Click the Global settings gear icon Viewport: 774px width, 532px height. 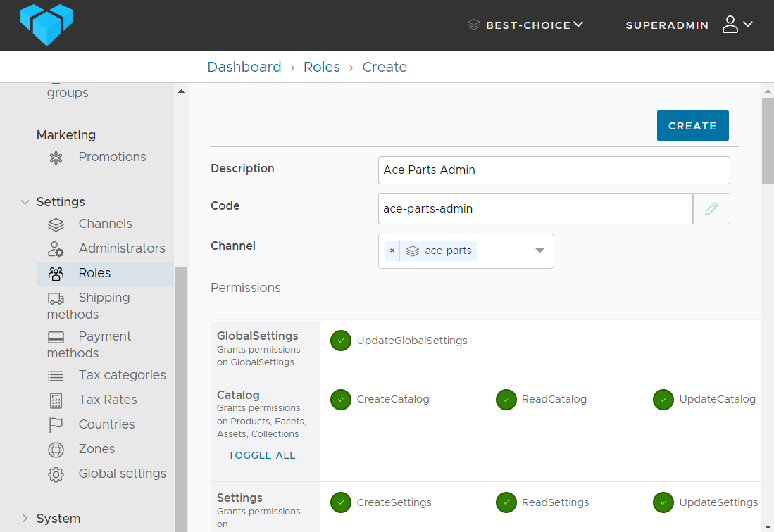pos(56,474)
